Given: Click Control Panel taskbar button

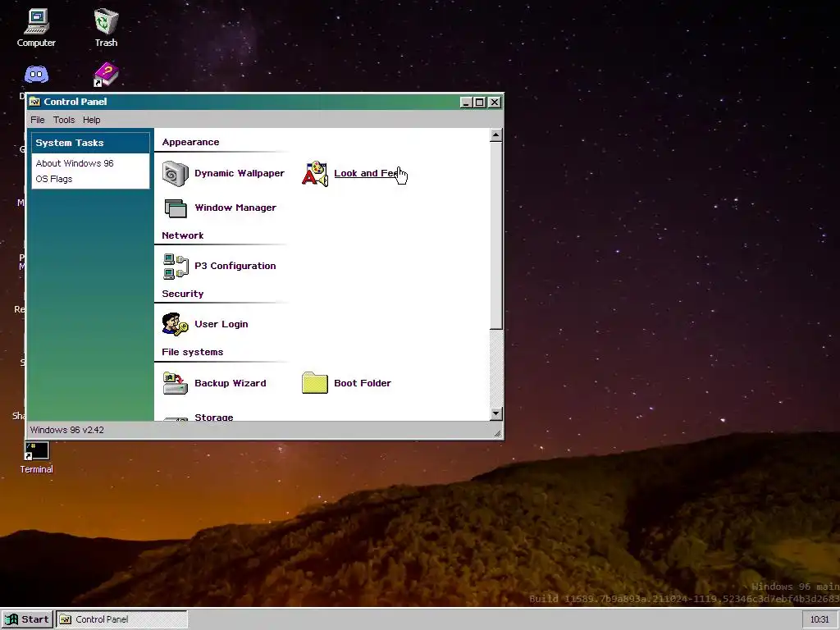Looking at the screenshot, I should (x=121, y=619).
